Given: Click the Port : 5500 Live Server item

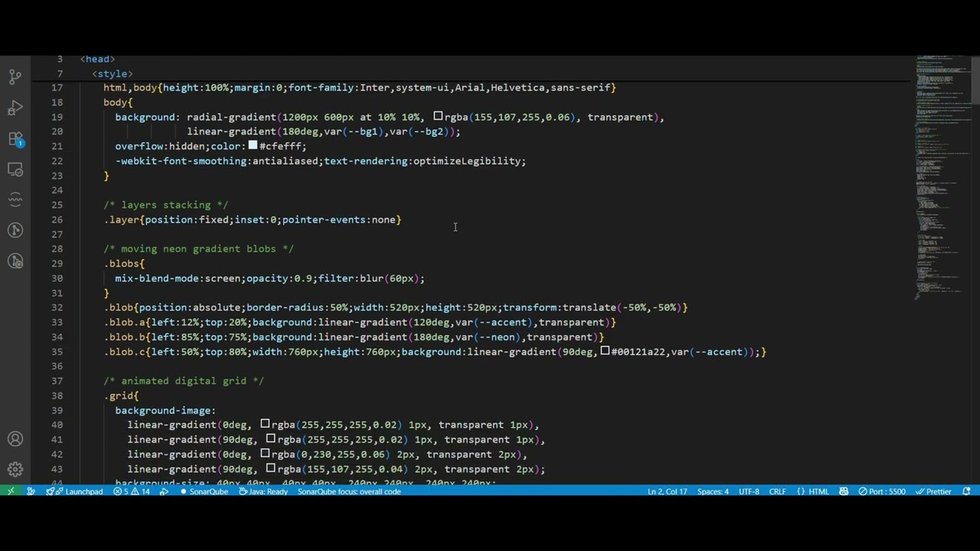Looking at the screenshot, I should 881,491.
